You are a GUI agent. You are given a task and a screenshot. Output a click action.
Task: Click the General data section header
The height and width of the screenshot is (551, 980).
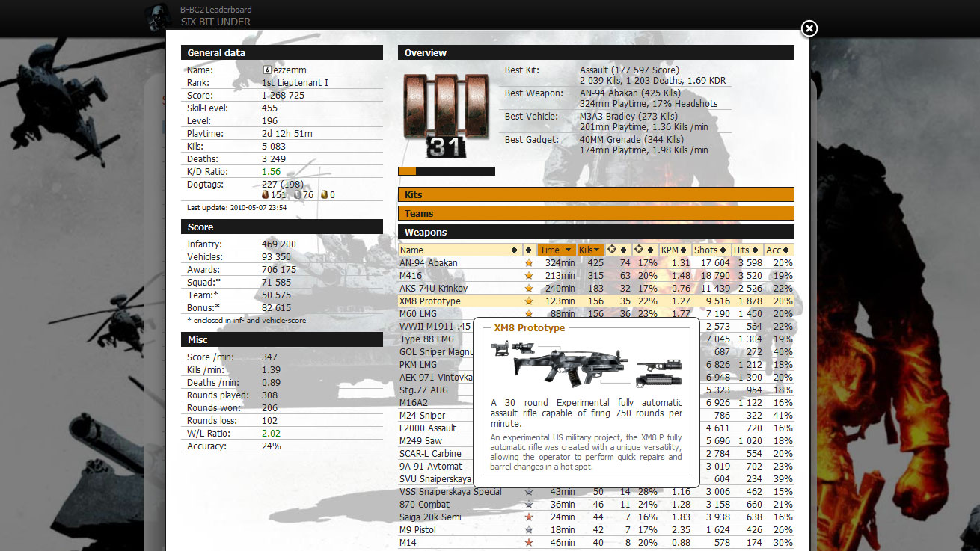click(x=281, y=52)
